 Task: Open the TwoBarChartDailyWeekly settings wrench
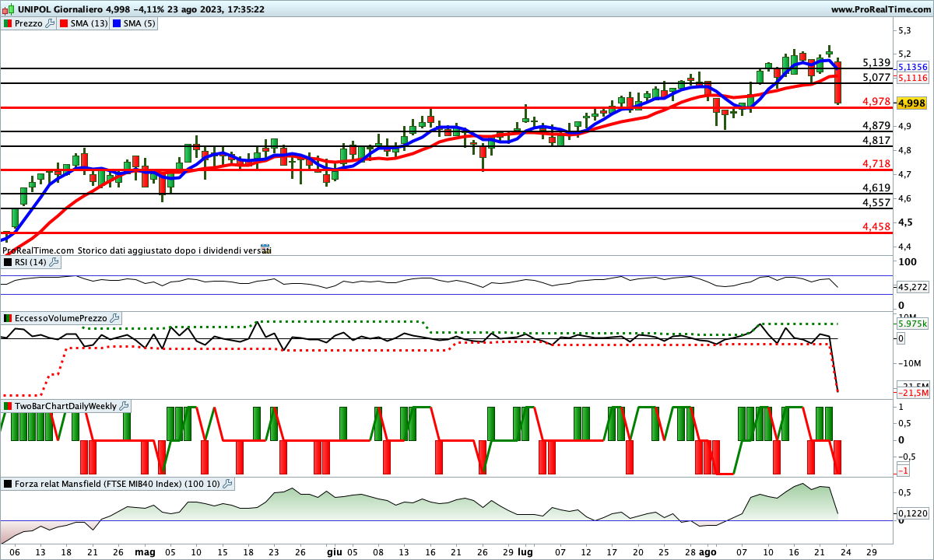[x=125, y=406]
